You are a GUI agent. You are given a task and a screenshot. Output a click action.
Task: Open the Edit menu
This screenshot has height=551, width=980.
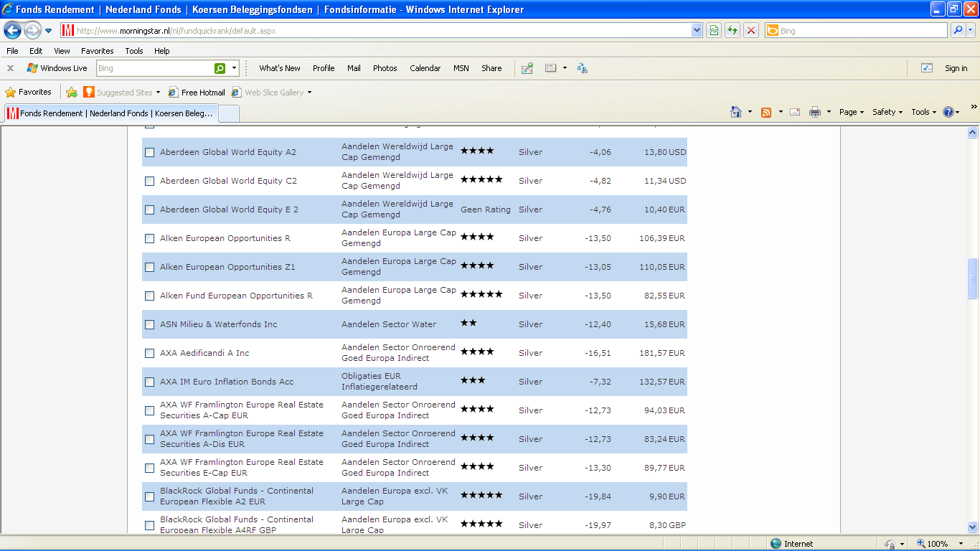point(36,51)
